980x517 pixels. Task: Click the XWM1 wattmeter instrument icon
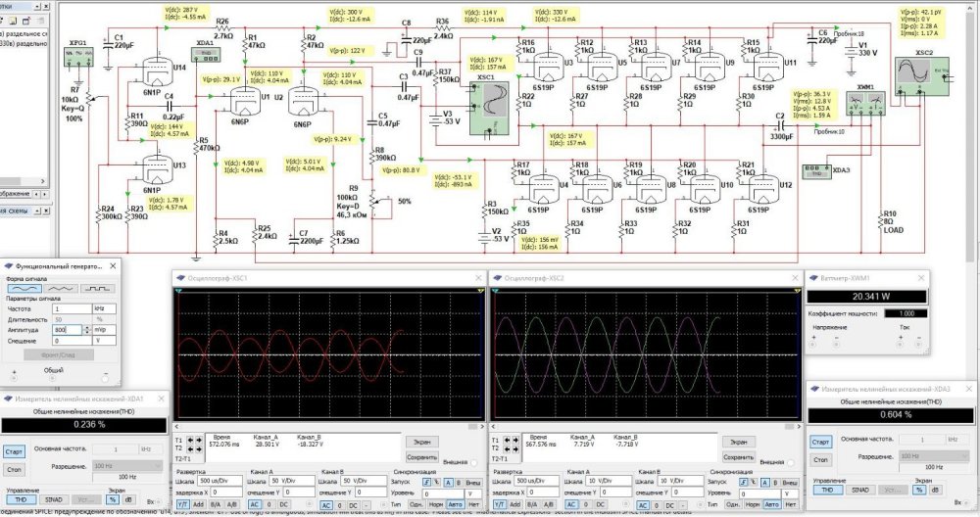(x=865, y=103)
